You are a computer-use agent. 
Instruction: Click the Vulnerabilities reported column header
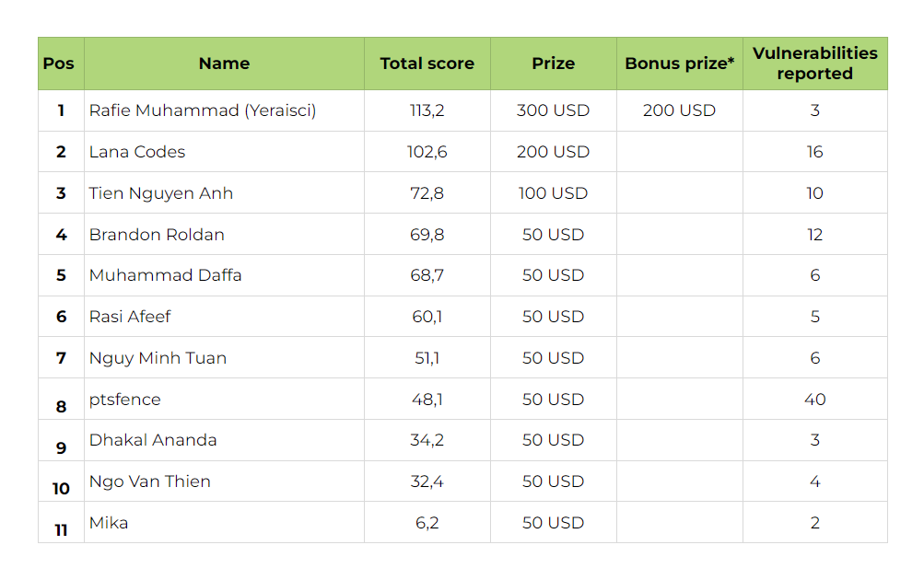pyautogui.click(x=814, y=64)
